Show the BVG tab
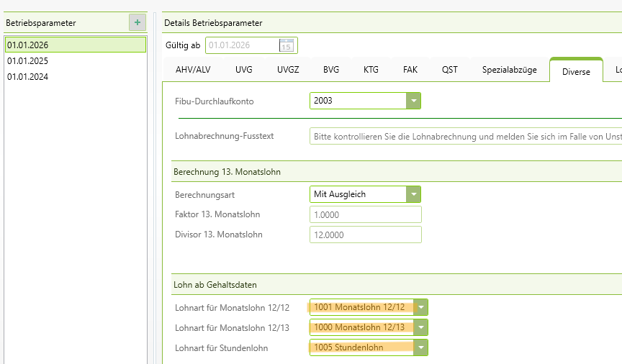The image size is (622, 364). tap(331, 70)
